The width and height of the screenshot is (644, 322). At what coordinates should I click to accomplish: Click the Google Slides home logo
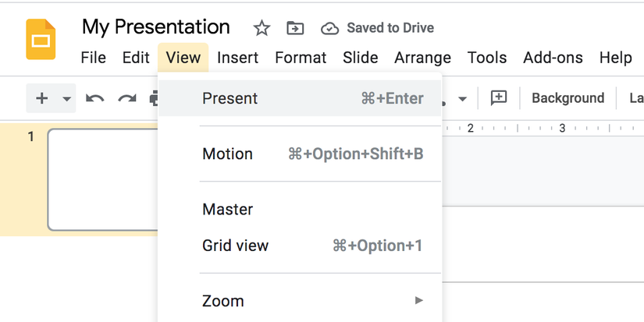(x=41, y=39)
